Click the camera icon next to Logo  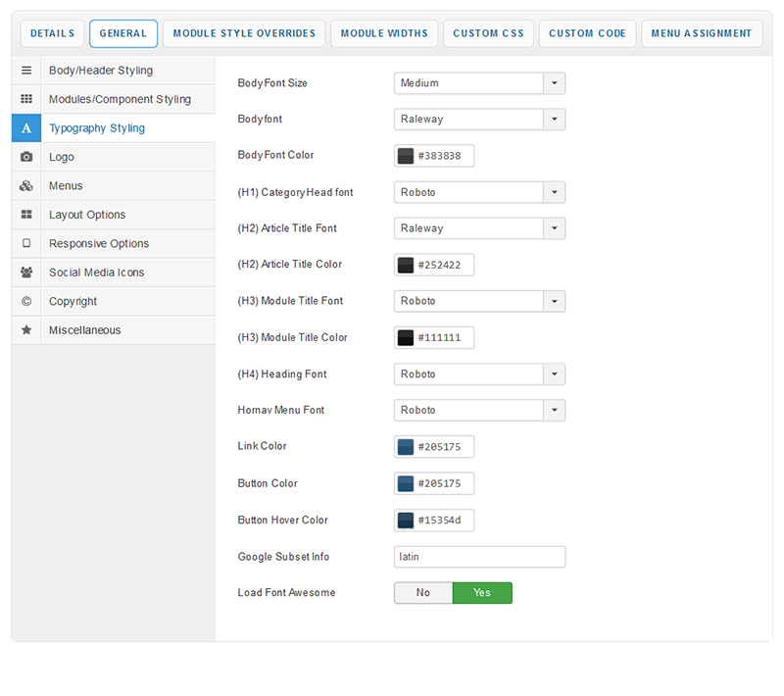(26, 157)
